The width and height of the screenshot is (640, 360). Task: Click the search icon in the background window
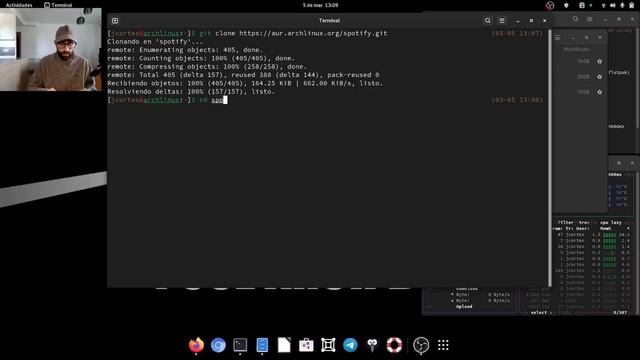(x=576, y=19)
